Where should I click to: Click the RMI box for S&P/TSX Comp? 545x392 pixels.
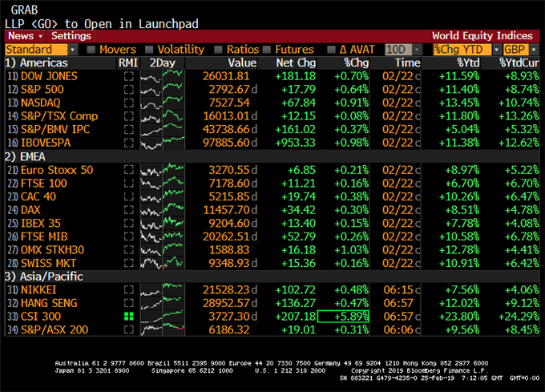[x=129, y=116]
